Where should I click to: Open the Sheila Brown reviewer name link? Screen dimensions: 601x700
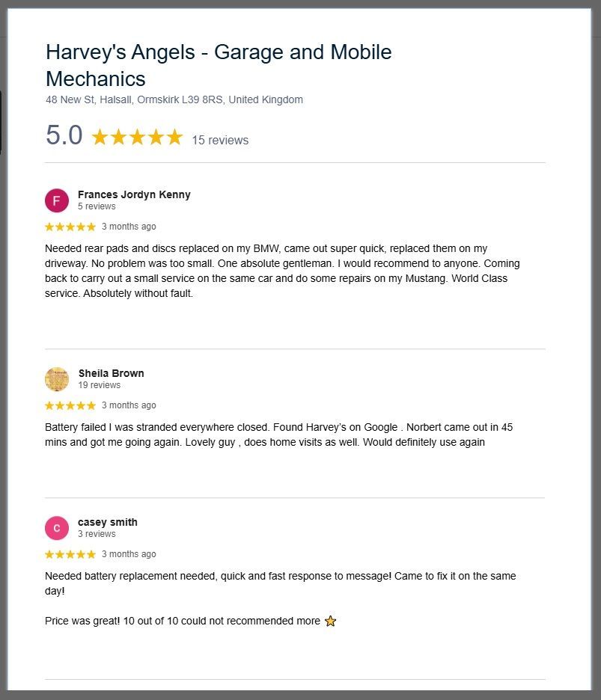(112, 373)
